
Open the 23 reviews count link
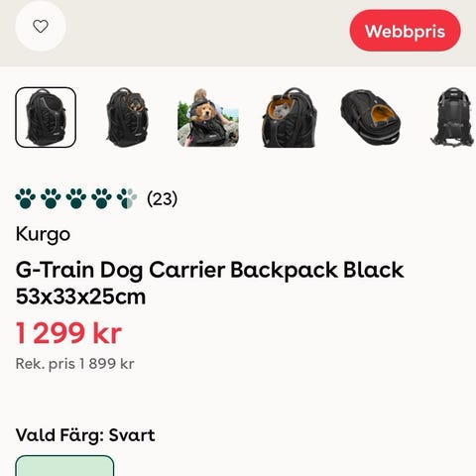pyautogui.click(x=162, y=198)
